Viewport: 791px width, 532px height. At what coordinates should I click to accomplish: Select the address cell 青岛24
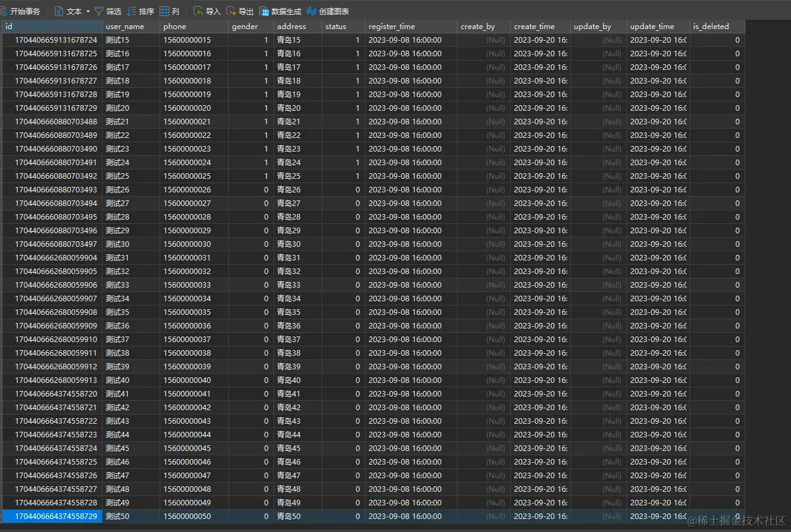(x=298, y=163)
